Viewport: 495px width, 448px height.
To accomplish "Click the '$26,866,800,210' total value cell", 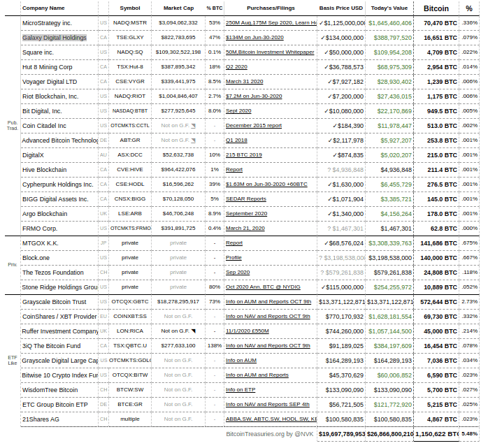I will 390,434.
